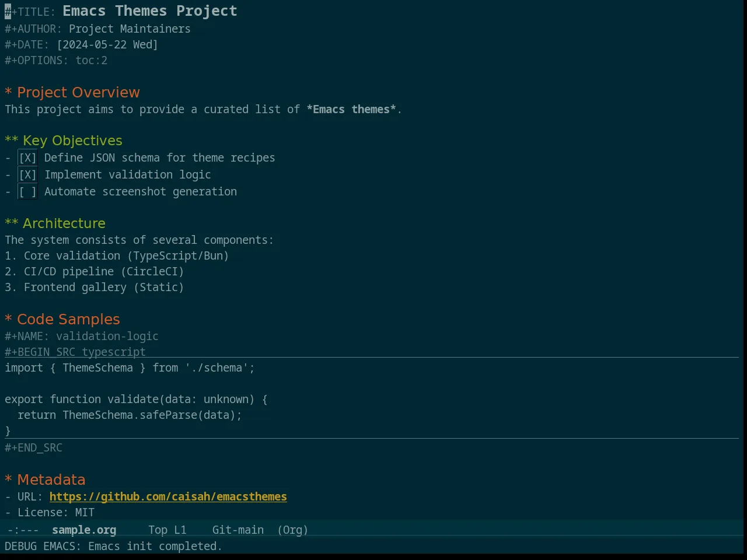Place cursor on the #+END_SRC line
The width and height of the screenshot is (747, 560).
(33, 447)
